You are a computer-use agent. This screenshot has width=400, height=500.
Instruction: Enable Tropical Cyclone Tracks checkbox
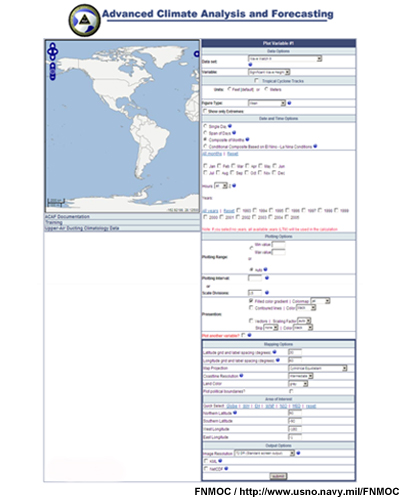tap(256, 80)
